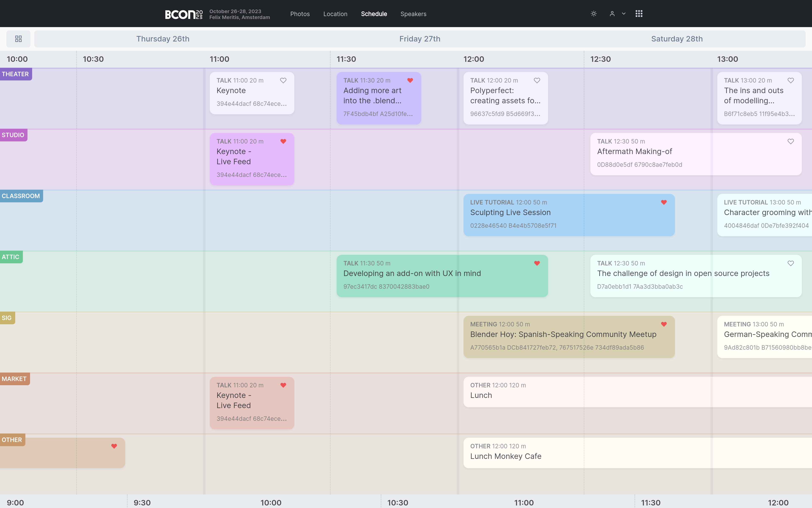Favorite the Theater Keynote talk
This screenshot has width=812, height=508.
coord(283,81)
